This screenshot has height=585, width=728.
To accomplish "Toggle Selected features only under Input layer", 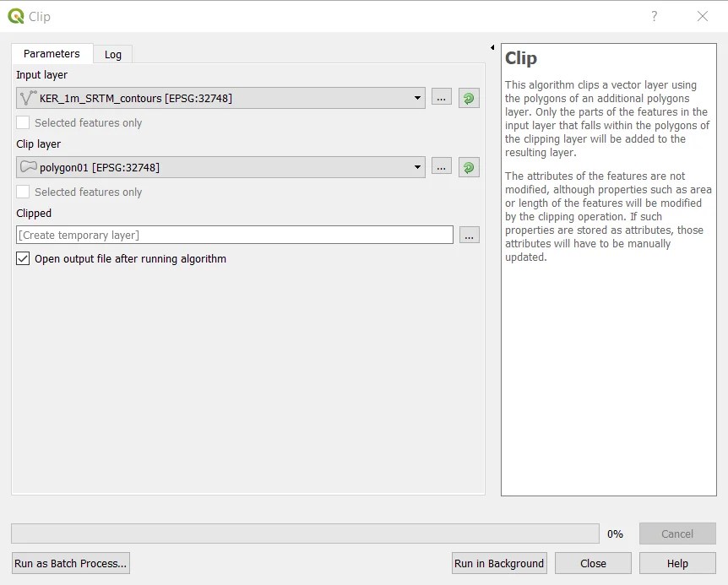I will (x=23, y=122).
